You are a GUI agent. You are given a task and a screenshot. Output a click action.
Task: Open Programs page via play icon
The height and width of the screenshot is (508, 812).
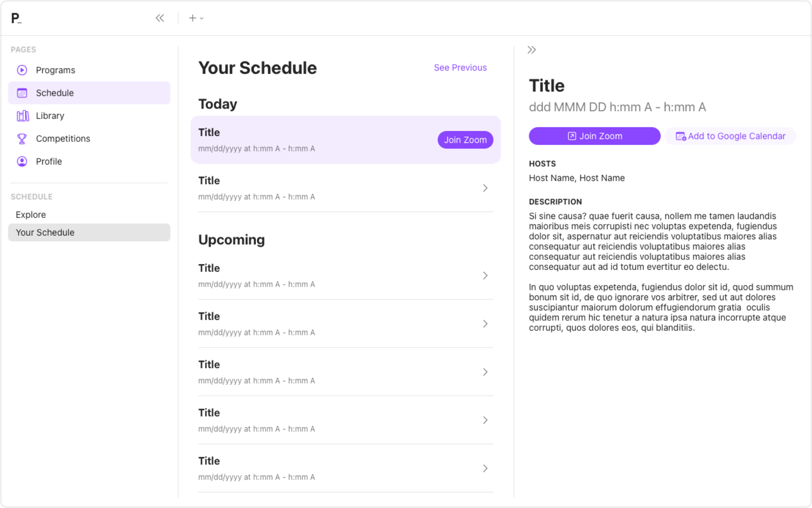22,70
